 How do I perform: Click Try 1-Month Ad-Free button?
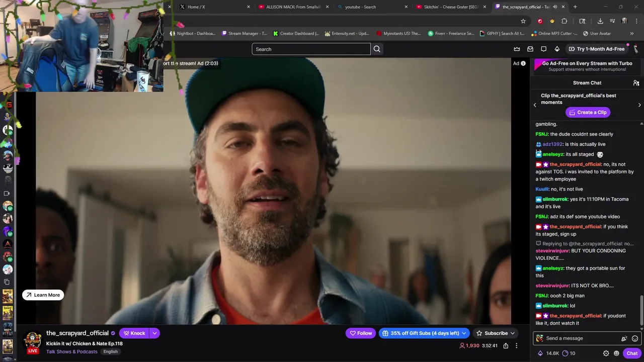[x=596, y=49]
